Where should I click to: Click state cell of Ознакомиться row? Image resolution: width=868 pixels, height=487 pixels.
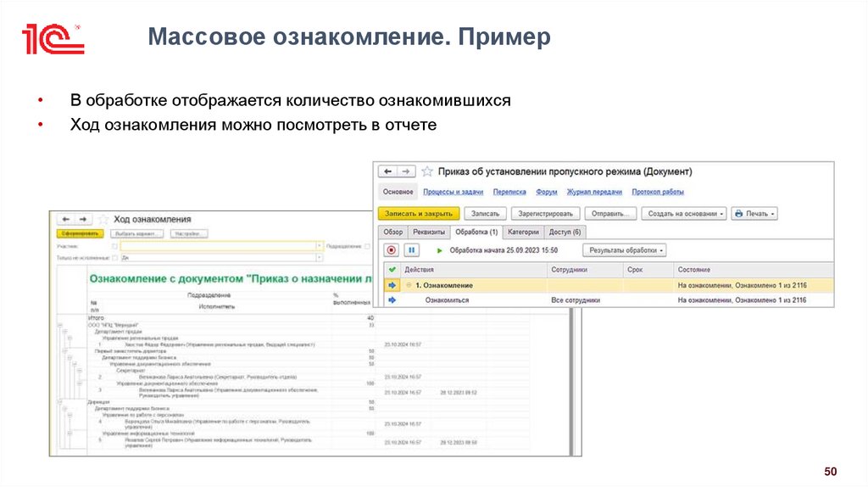click(754, 300)
